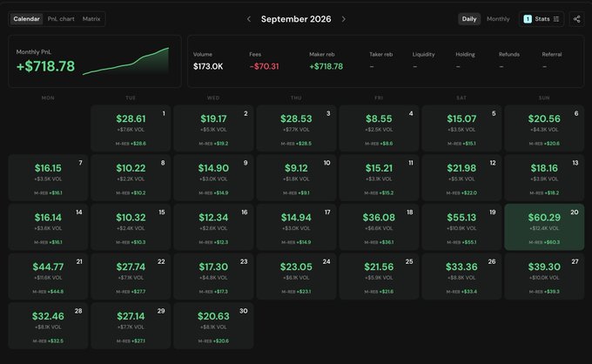
Task: Click the $17.30 day 23 cell
Action: click(213, 276)
